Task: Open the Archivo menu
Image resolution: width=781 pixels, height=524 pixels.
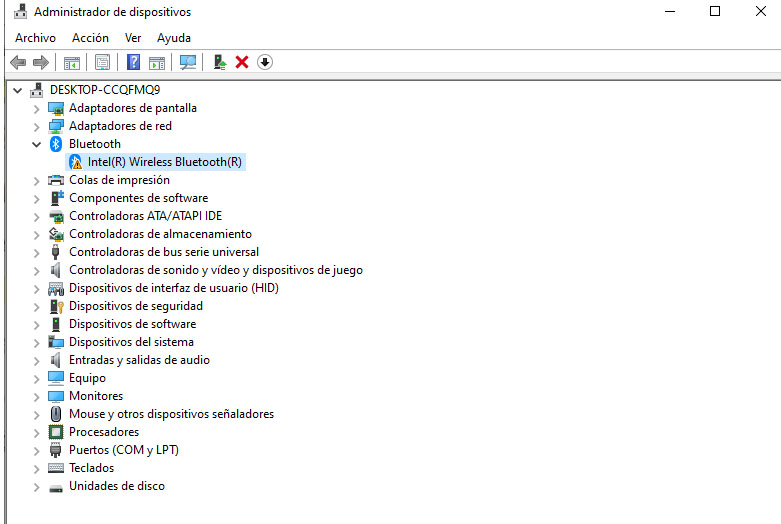Action: coord(35,38)
